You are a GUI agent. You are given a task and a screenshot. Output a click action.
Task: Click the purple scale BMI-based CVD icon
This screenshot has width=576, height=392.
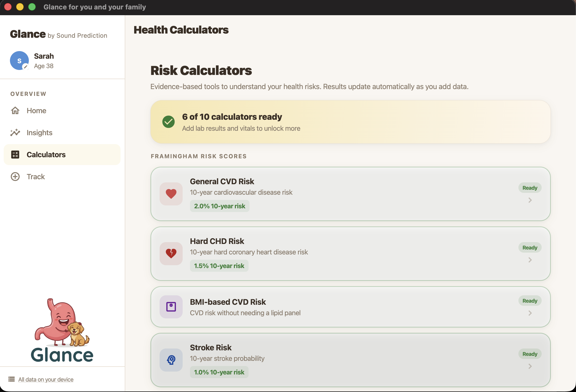(171, 307)
